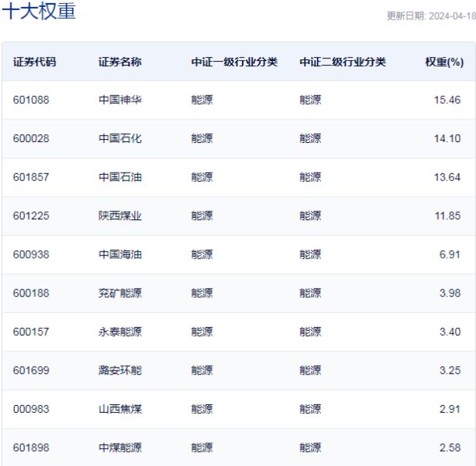This screenshot has height=466, width=476.
Task: Click security code 601225
Action: pos(31,215)
